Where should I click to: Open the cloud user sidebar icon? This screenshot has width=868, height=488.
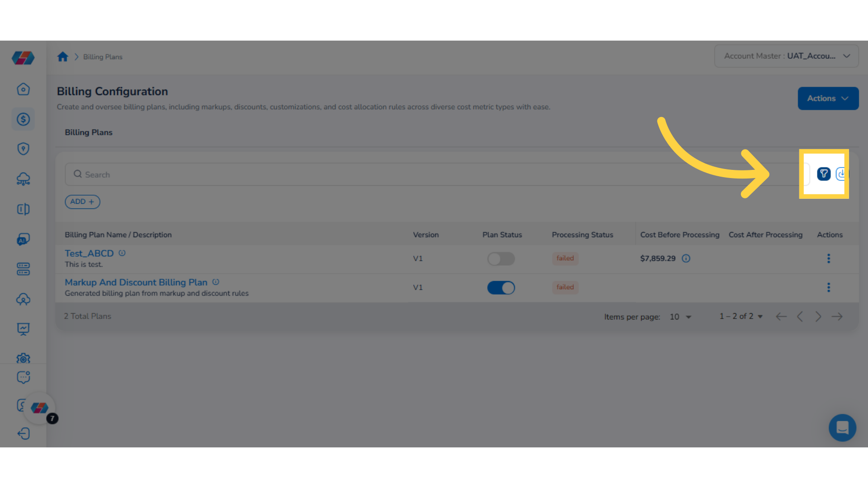(23, 299)
